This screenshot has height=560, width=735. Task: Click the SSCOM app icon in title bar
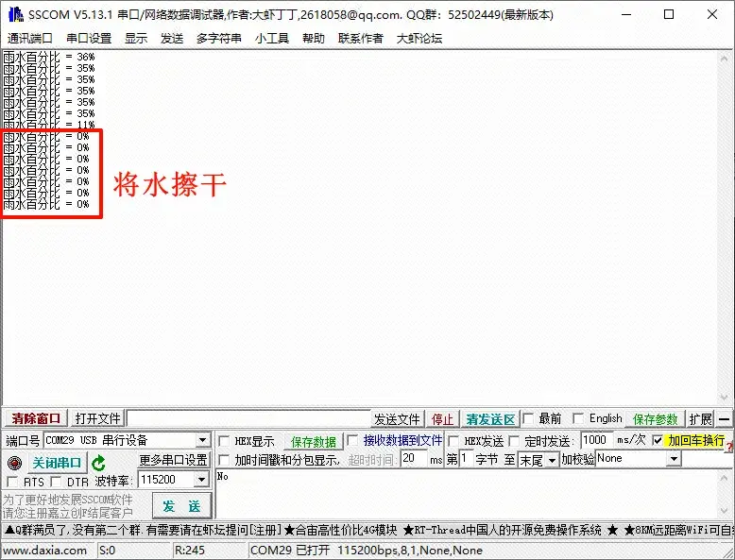[x=15, y=14]
